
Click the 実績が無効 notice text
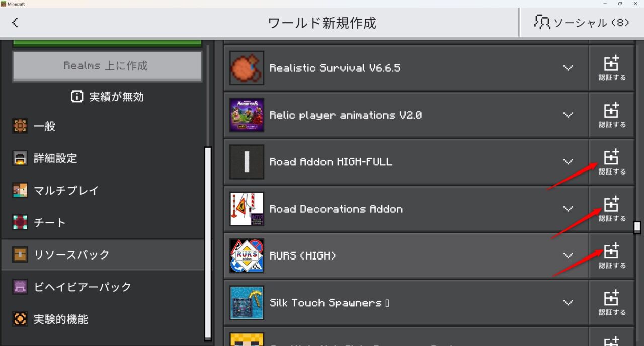[x=117, y=97]
